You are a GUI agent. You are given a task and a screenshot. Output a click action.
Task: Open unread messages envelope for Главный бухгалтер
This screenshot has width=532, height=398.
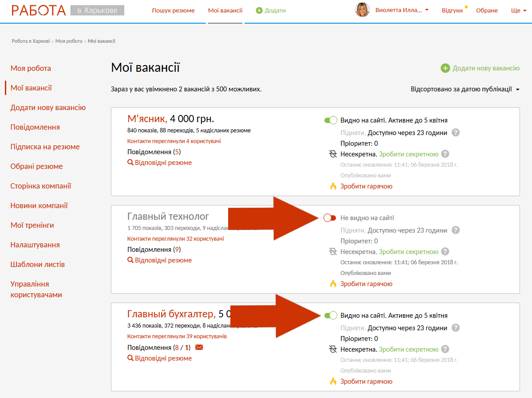[199, 347]
